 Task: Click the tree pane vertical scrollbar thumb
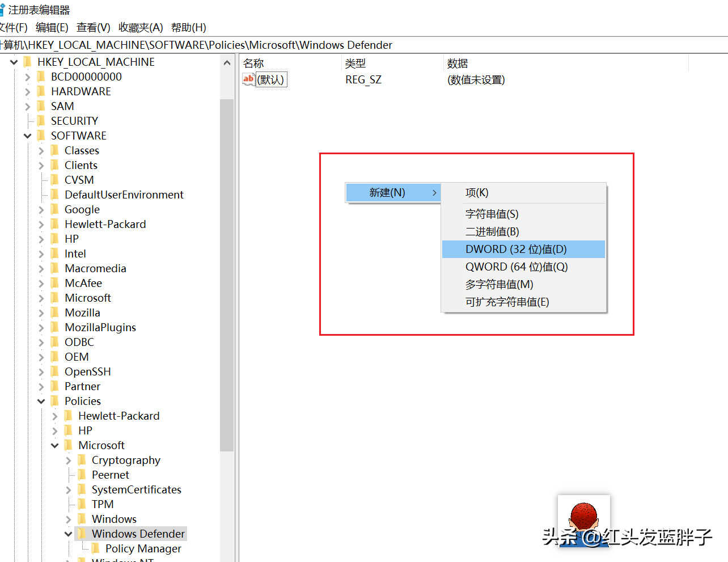click(227, 275)
